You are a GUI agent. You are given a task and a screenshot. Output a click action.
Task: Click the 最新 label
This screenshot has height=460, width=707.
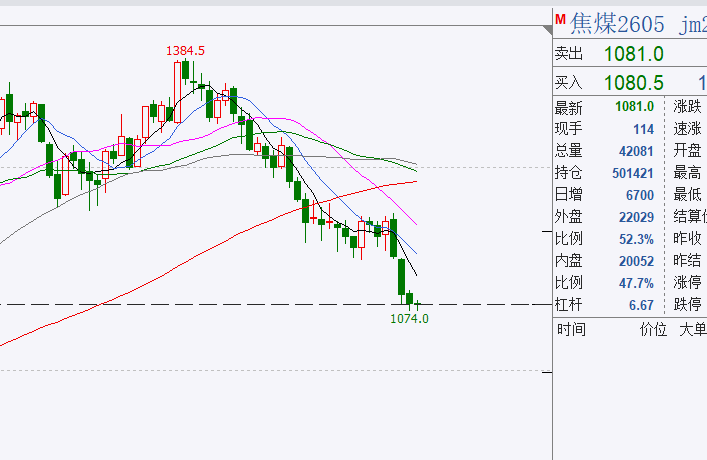click(569, 108)
